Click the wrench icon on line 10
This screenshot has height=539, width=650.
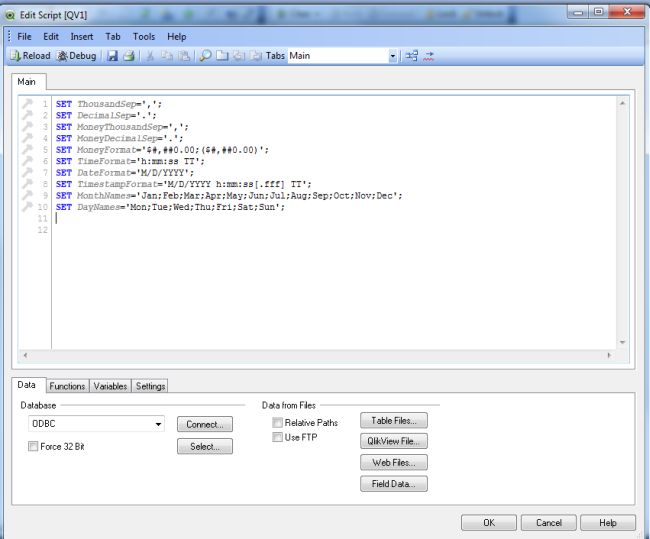coord(27,206)
